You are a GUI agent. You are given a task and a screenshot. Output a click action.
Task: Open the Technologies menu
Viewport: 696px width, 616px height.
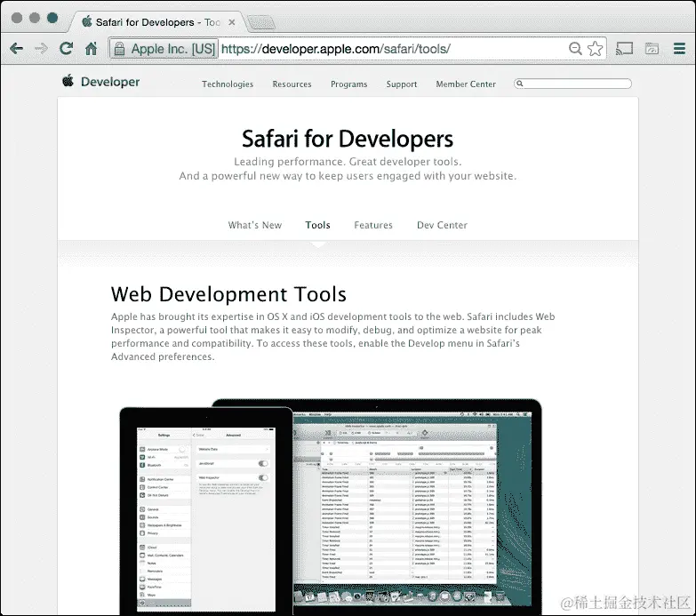pos(228,84)
